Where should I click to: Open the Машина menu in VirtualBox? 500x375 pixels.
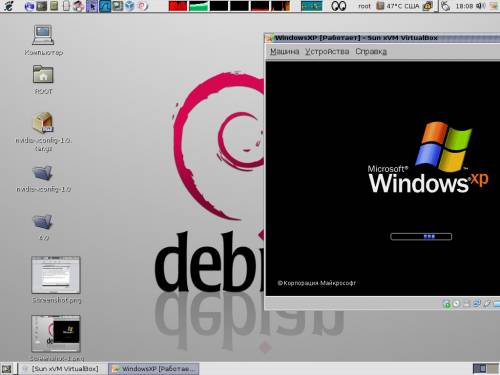(284, 52)
